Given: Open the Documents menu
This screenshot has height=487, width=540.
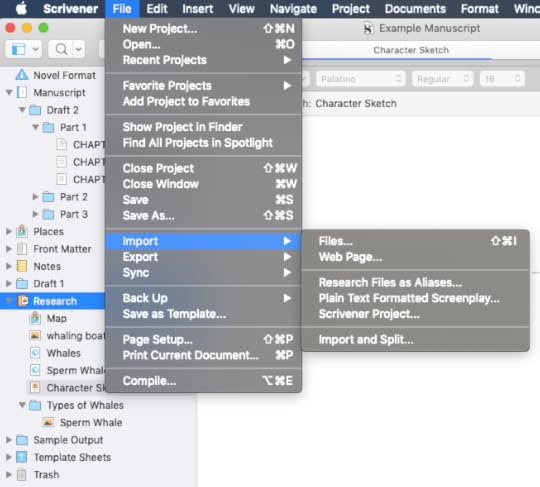Looking at the screenshot, I should point(415,9).
